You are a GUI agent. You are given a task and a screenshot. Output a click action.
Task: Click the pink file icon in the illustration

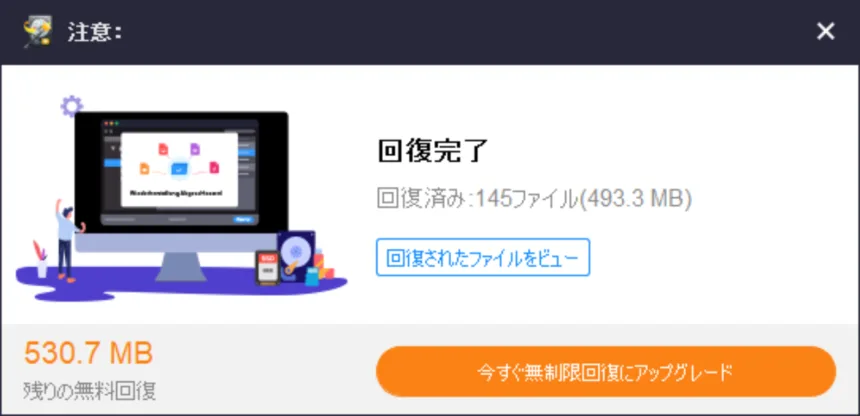click(214, 167)
